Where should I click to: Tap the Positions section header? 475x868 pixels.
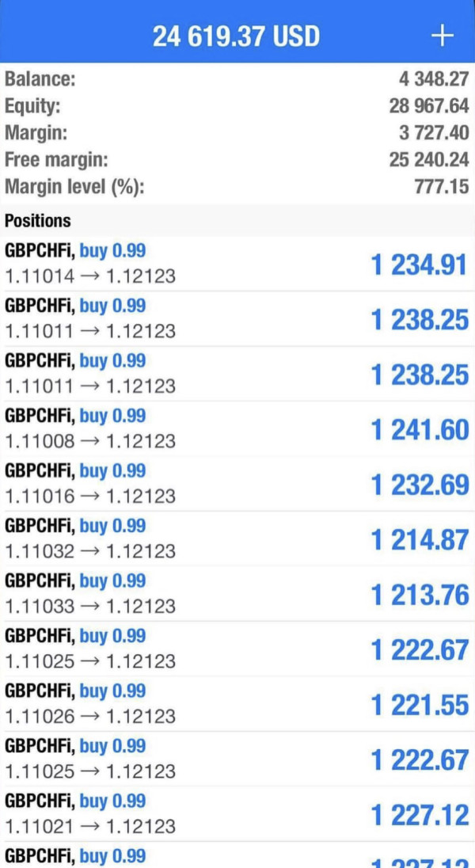coord(38,221)
